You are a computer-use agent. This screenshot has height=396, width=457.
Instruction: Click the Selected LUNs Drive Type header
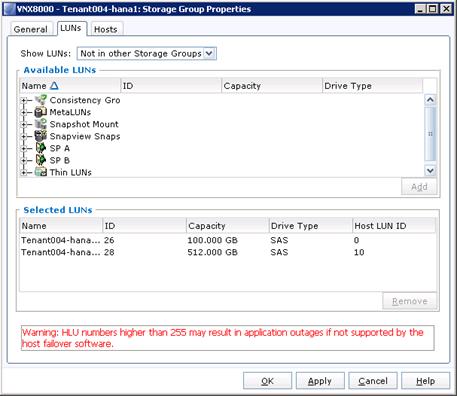pyautogui.click(x=311, y=226)
